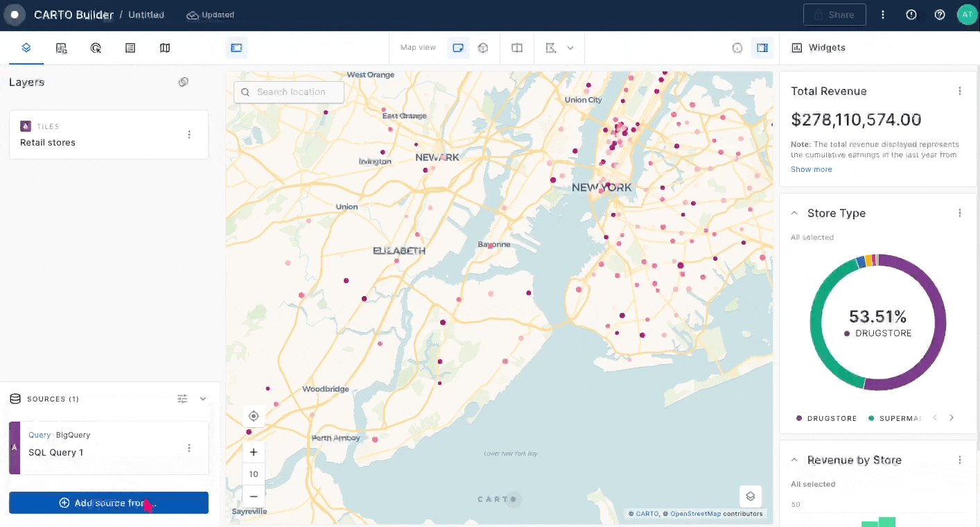Toggle the left panel visibility icon
The image size is (980, 527).
pos(236,48)
